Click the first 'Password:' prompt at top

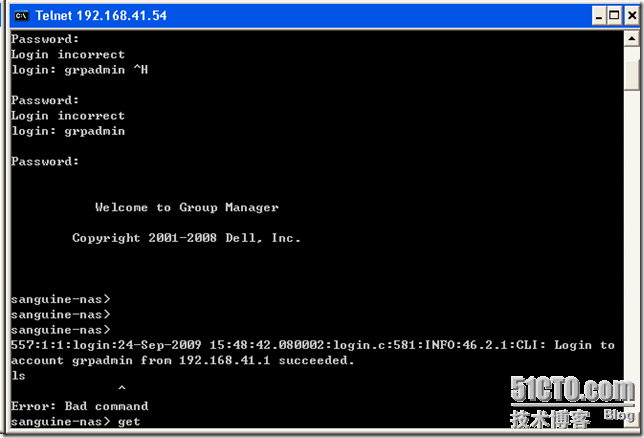click(45, 39)
